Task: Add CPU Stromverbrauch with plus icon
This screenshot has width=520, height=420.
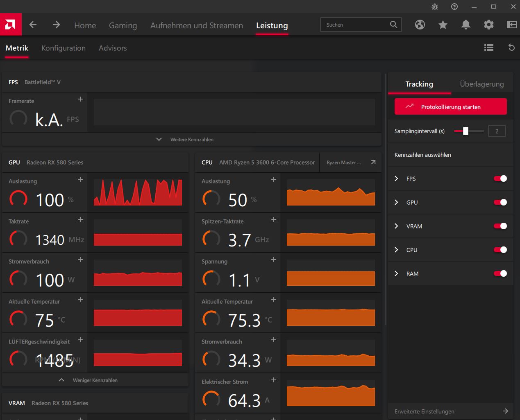Action: 274,340
